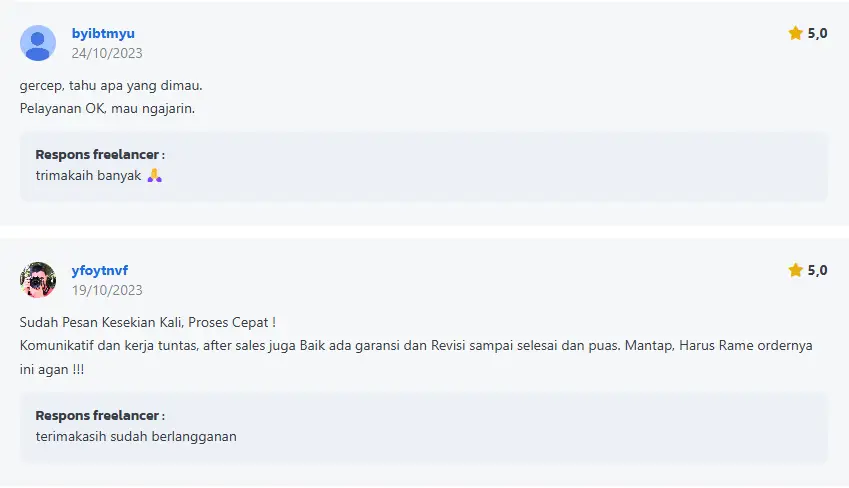The image size is (849, 488).
Task: Open byibtmyu username link
Action: coord(103,33)
